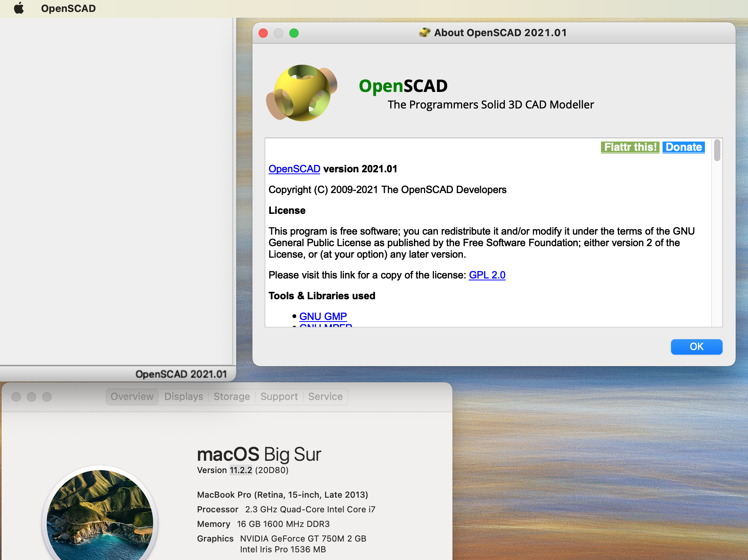Switch to the Displays tab

point(184,397)
